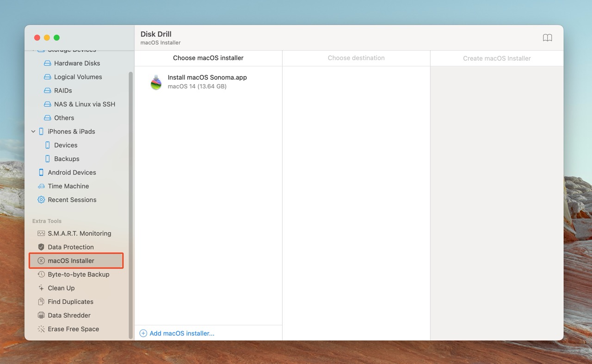The width and height of the screenshot is (592, 364).
Task: Open Backups under iPhones & iPads
Action: click(x=67, y=159)
